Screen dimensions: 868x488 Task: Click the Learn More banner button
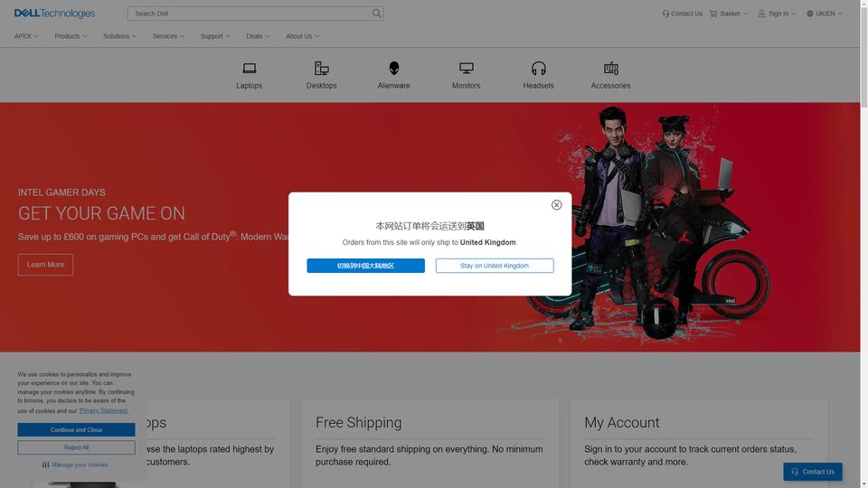coord(45,265)
